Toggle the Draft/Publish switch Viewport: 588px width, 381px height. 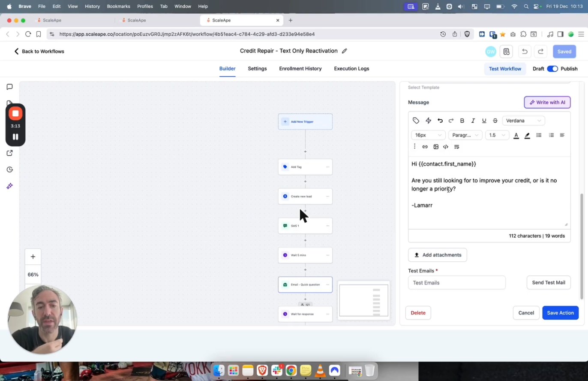click(x=552, y=69)
